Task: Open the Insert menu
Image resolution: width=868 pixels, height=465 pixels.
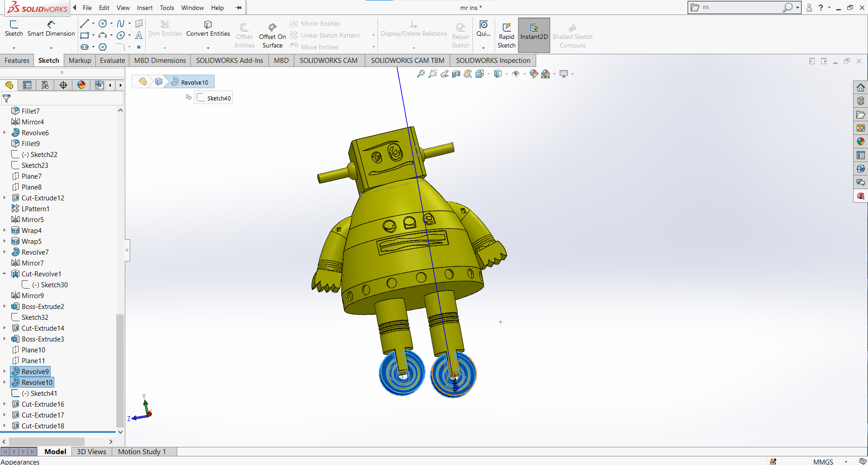Action: [x=145, y=8]
